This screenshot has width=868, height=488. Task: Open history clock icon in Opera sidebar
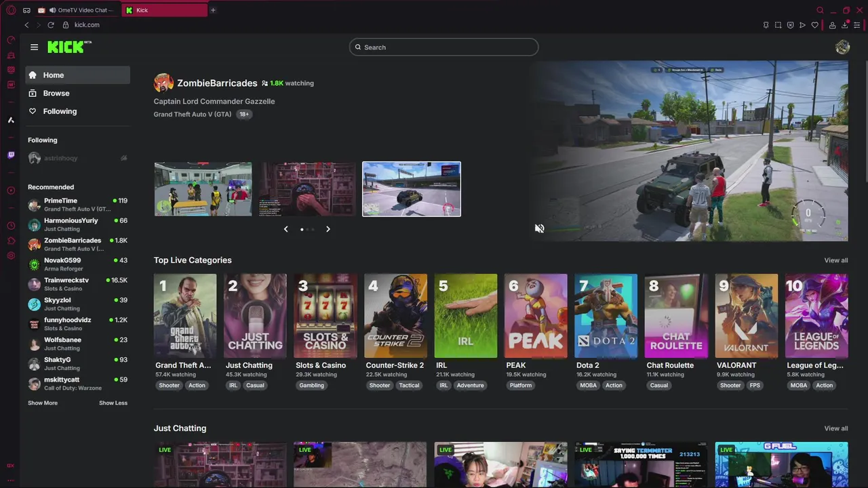click(11, 226)
